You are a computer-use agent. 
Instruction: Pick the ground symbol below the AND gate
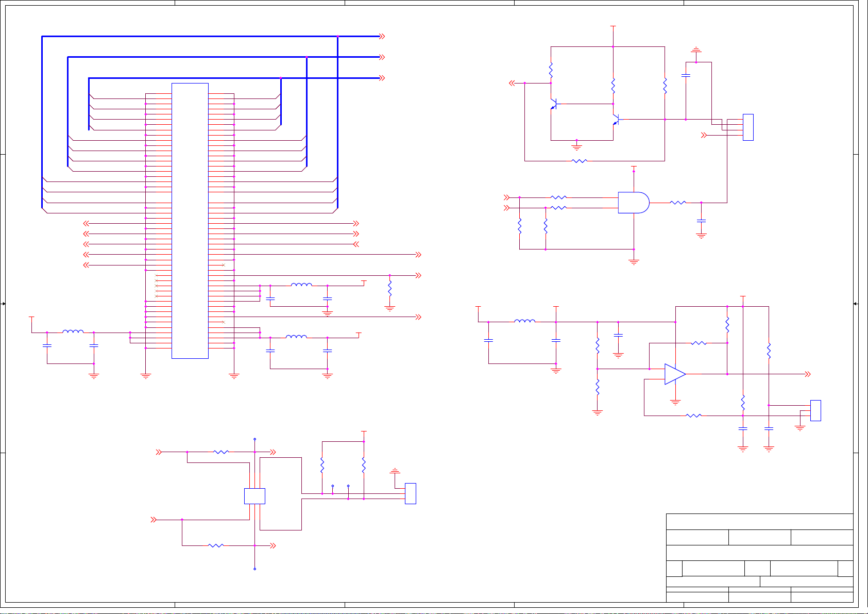(634, 262)
